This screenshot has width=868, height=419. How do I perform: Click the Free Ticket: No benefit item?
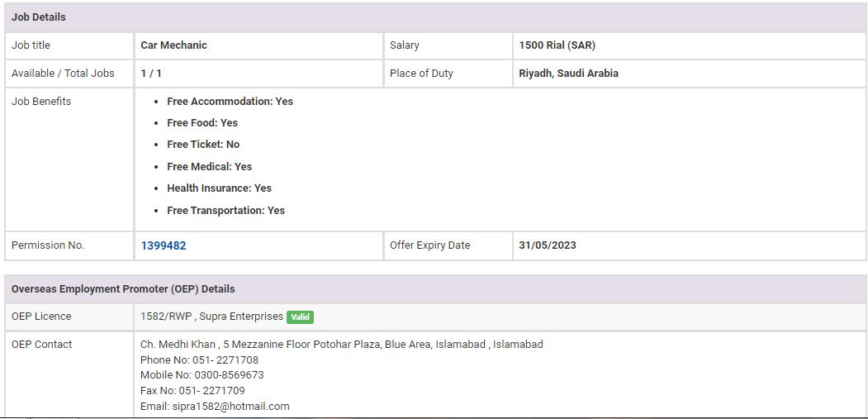(x=203, y=145)
